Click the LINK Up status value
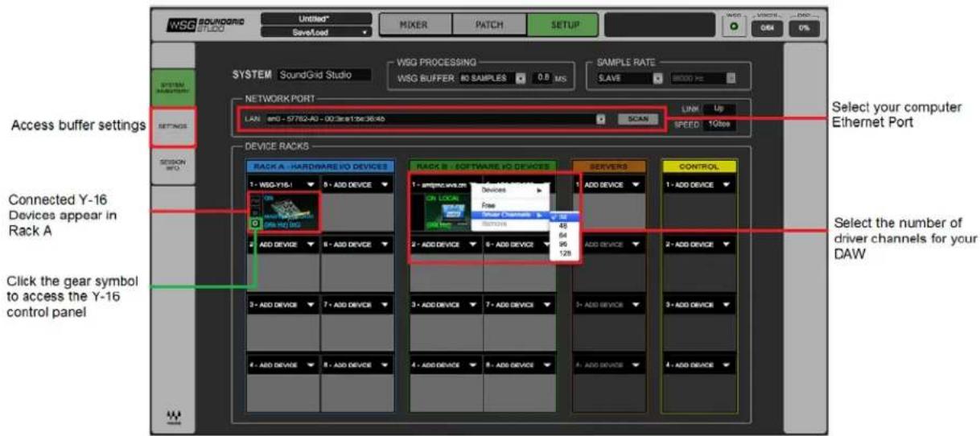The height and width of the screenshot is (436, 980). [719, 108]
